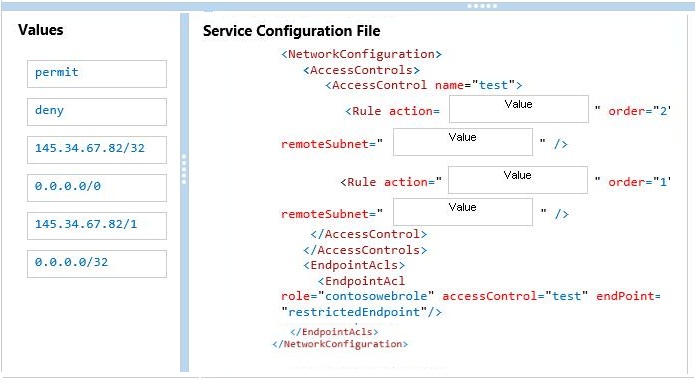The image size is (696, 383).
Task: Pick the 145.34.67.82/32 value
Action: click(97, 150)
